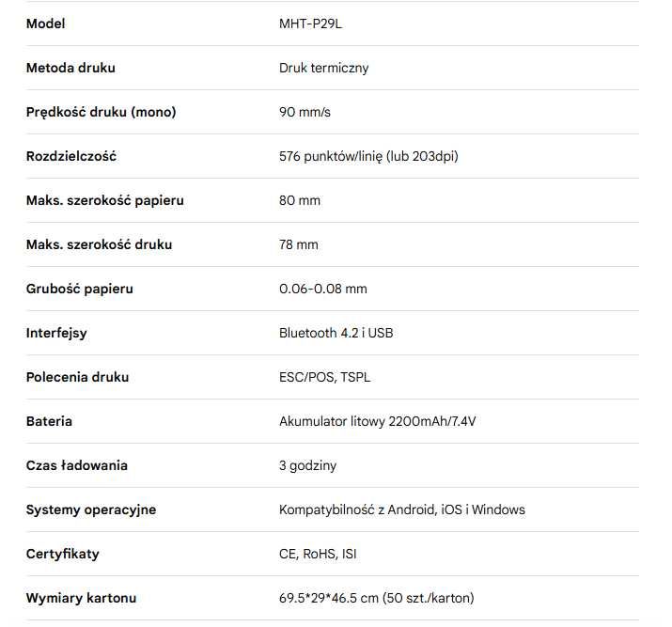The width and height of the screenshot is (672, 627).
Task: Click the "Rozdzielczość" row label
Action: [70, 156]
